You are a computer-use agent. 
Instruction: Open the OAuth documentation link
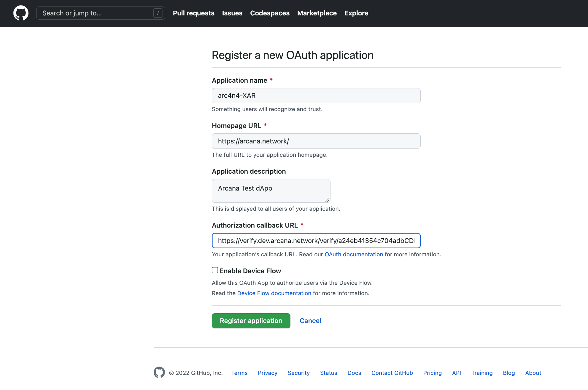point(354,254)
